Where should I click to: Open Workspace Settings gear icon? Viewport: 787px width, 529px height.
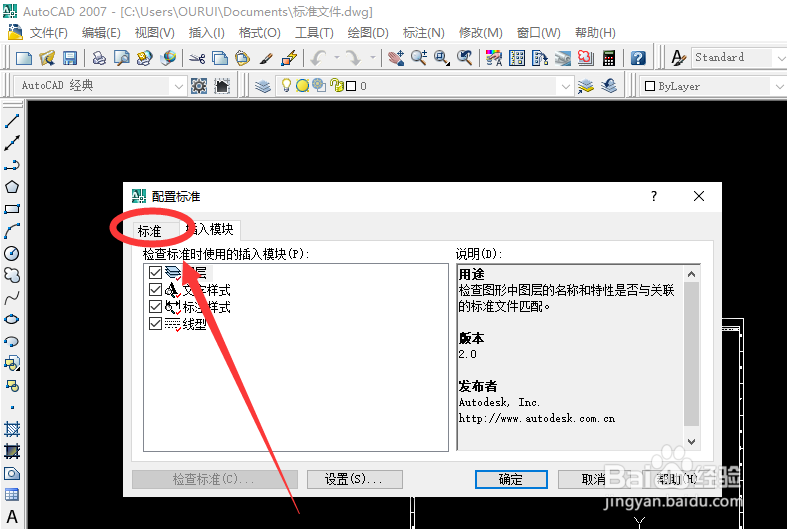199,86
